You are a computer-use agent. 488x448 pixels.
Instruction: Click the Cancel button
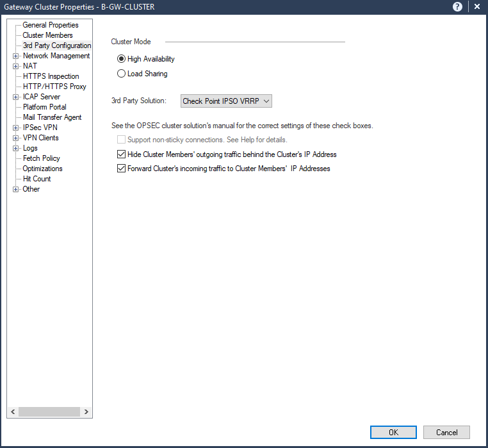446,433
